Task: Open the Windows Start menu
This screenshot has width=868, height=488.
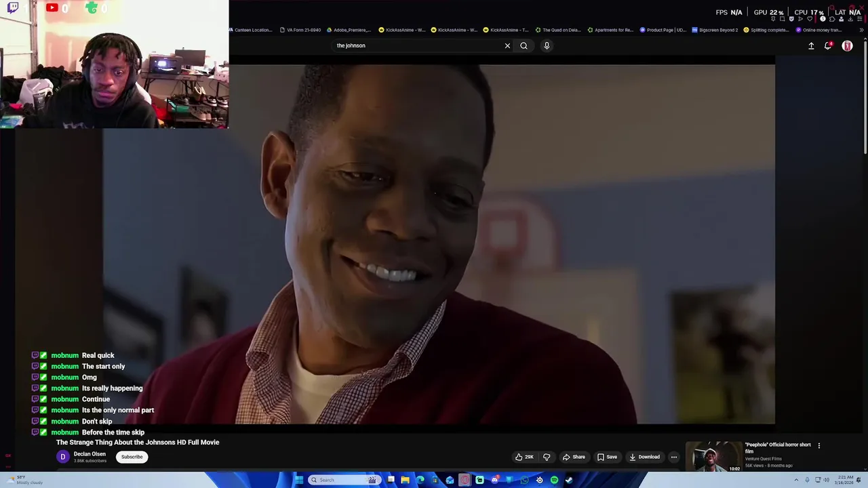Action: [299, 480]
